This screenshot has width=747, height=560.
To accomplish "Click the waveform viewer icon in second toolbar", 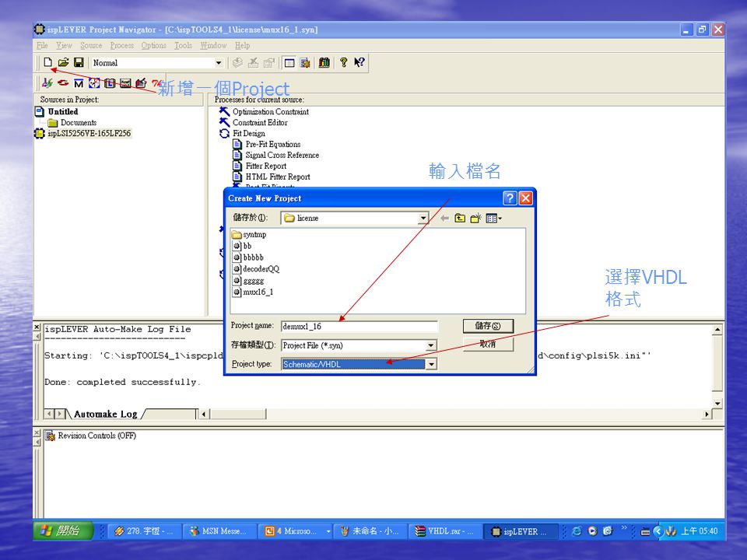I will (125, 83).
